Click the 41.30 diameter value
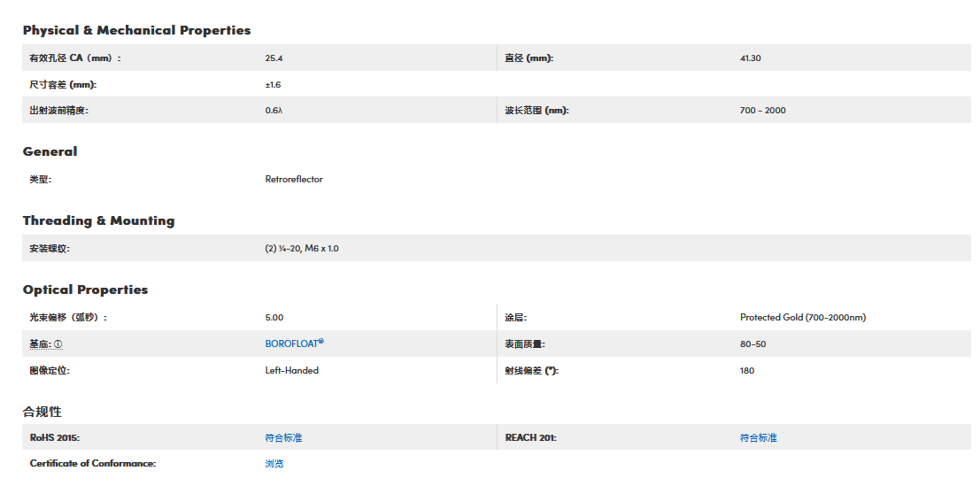Viewport: 980px width, 494px height. click(x=750, y=58)
